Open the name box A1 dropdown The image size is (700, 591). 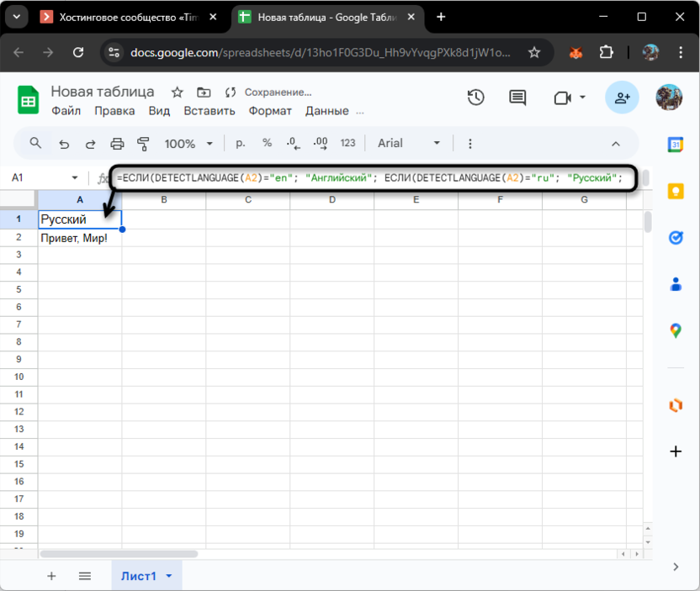pyautogui.click(x=75, y=177)
